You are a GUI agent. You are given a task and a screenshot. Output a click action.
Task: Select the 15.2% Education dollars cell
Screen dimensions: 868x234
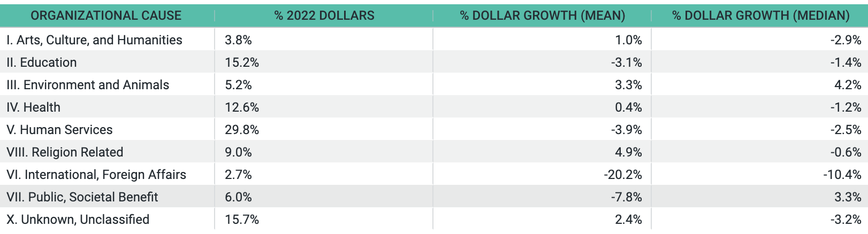pos(242,63)
